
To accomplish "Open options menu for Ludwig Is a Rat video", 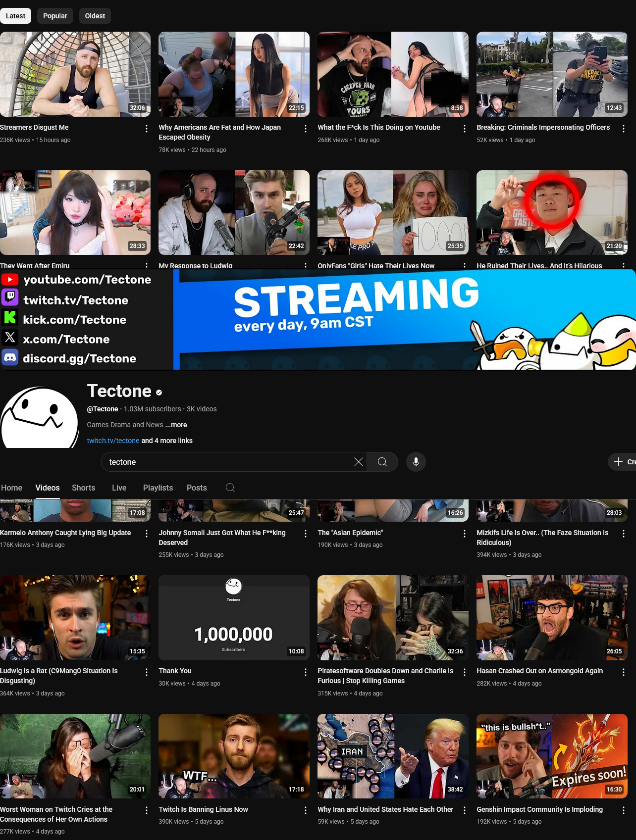I will (x=147, y=672).
